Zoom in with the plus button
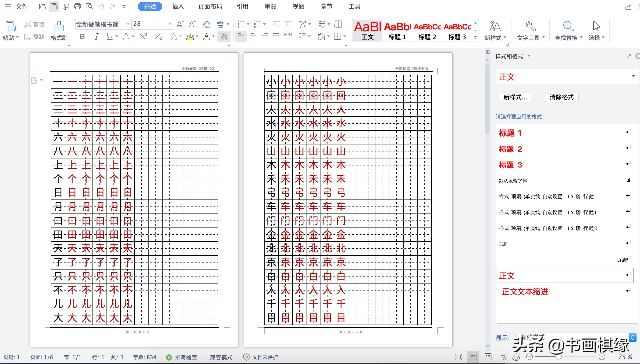This screenshot has height=364, width=640. click(602, 357)
